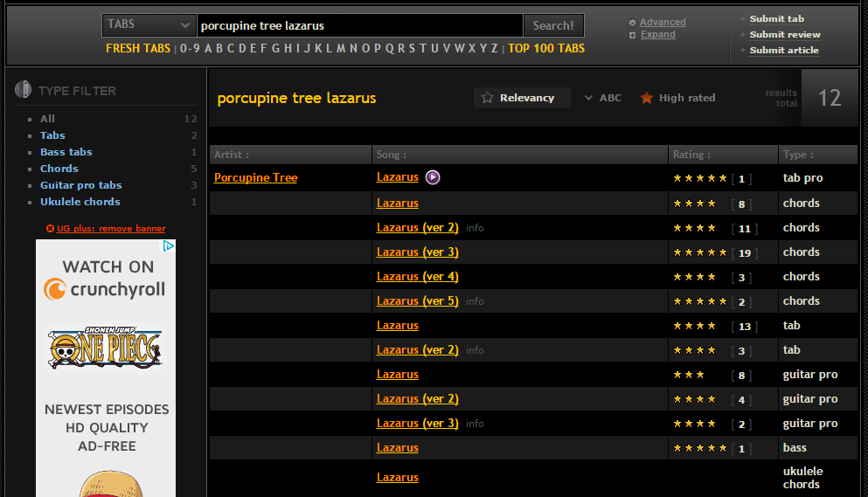Click the Artist column header

click(290, 155)
